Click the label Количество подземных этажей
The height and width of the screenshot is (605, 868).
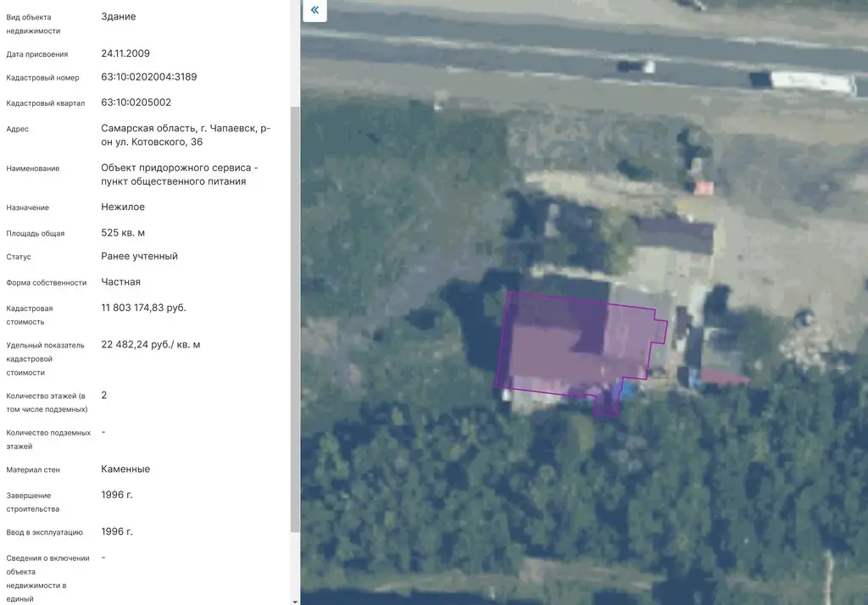pyautogui.click(x=48, y=440)
